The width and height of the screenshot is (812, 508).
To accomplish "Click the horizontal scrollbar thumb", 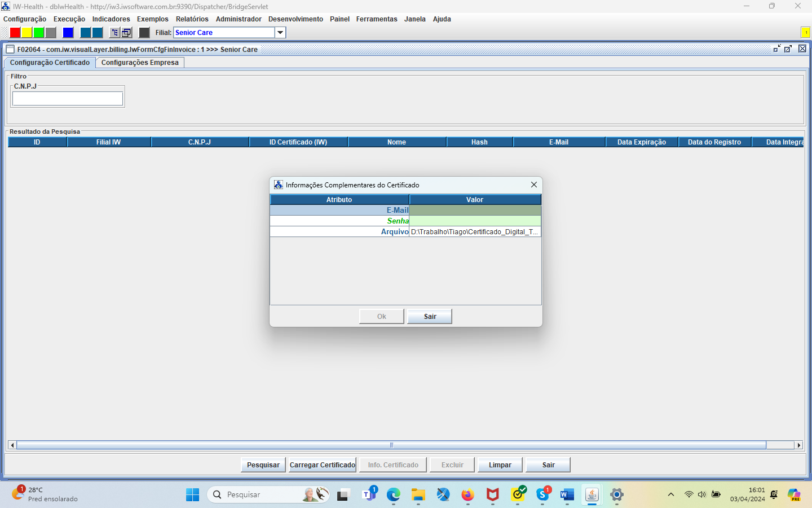I will pyautogui.click(x=391, y=445).
